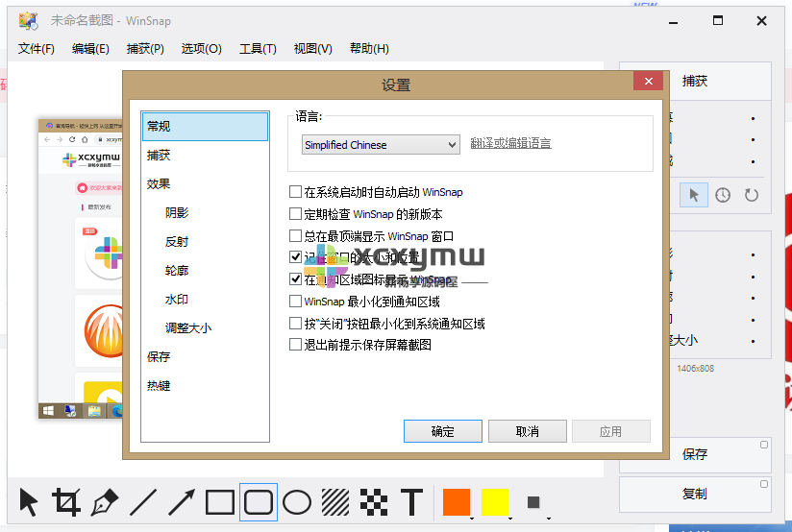This screenshot has height=532, width=792.
Task: Enable WinSnap 最小化到通知区域 checkbox
Action: (295, 302)
